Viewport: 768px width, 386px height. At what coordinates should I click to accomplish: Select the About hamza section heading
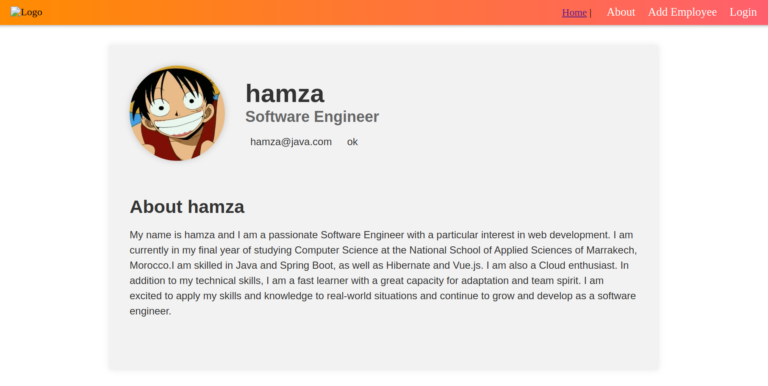coord(187,207)
